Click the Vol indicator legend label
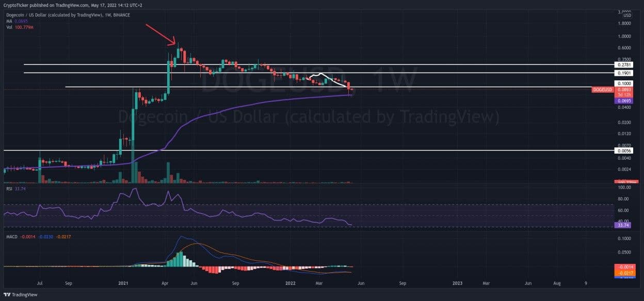 pos(9,26)
